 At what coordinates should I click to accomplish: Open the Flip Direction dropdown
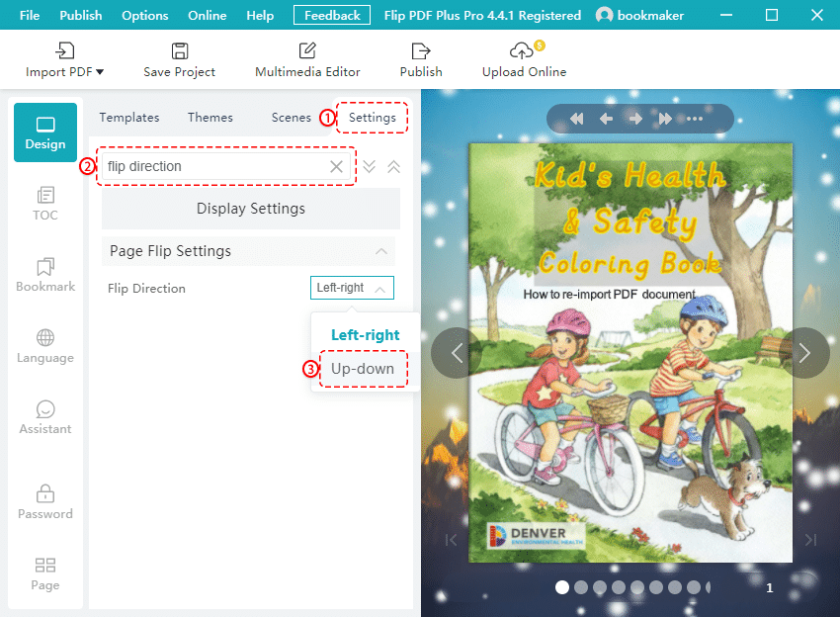pos(352,288)
